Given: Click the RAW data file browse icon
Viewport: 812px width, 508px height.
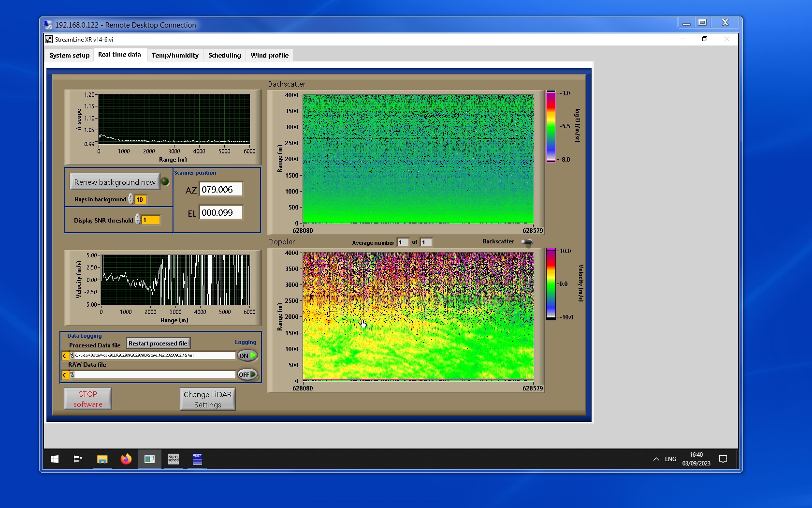Looking at the screenshot, I should pyautogui.click(x=72, y=375).
